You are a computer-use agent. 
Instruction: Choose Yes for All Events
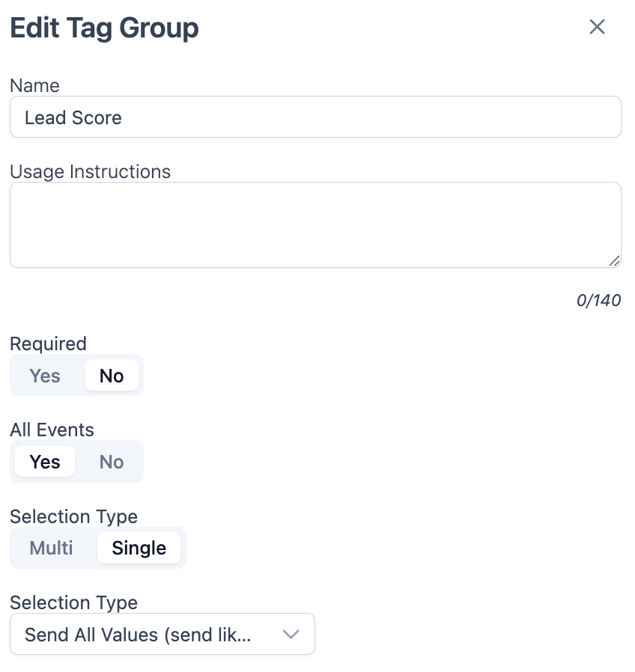pos(45,462)
